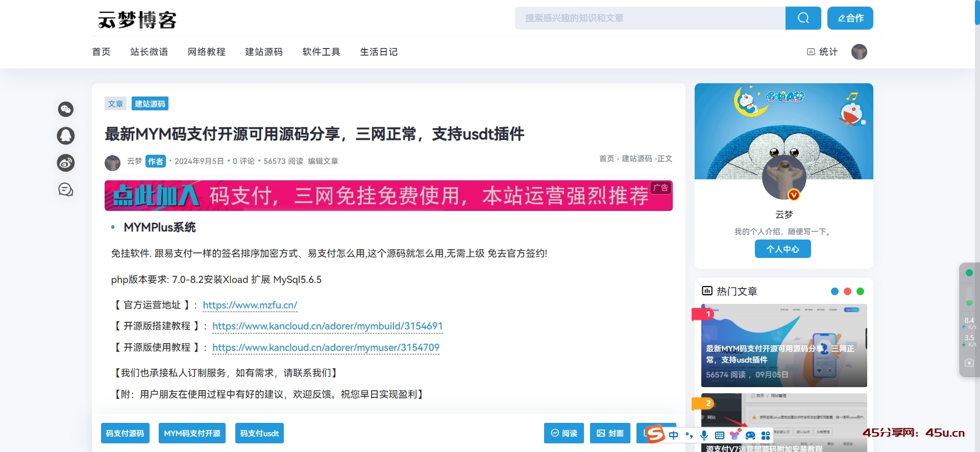
Task: Click the Sogou game controller icon
Action: point(750,435)
